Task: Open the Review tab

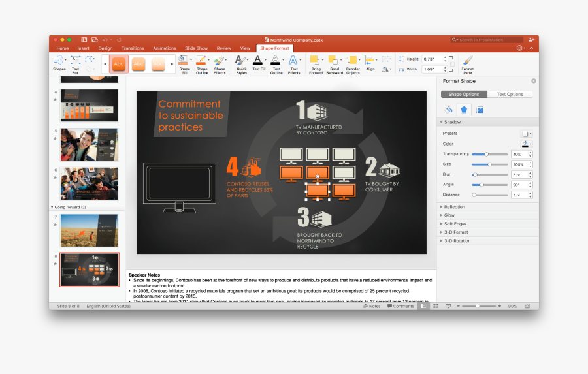Action: [x=224, y=48]
